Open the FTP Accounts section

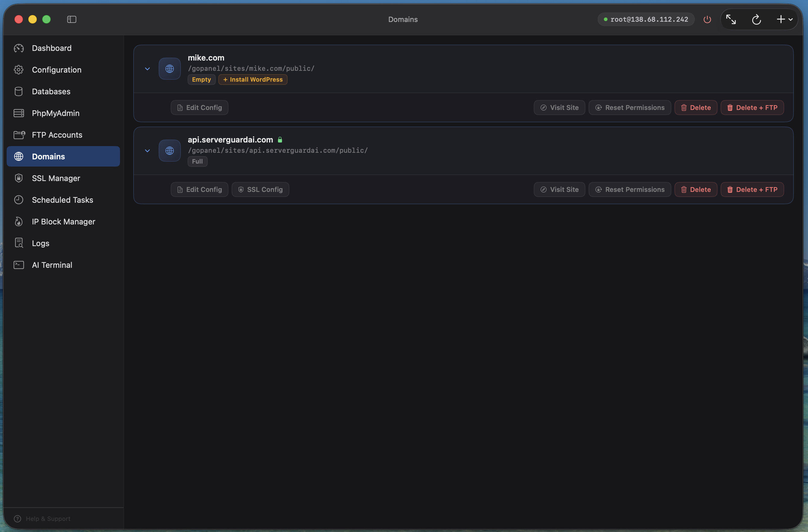[57, 135]
